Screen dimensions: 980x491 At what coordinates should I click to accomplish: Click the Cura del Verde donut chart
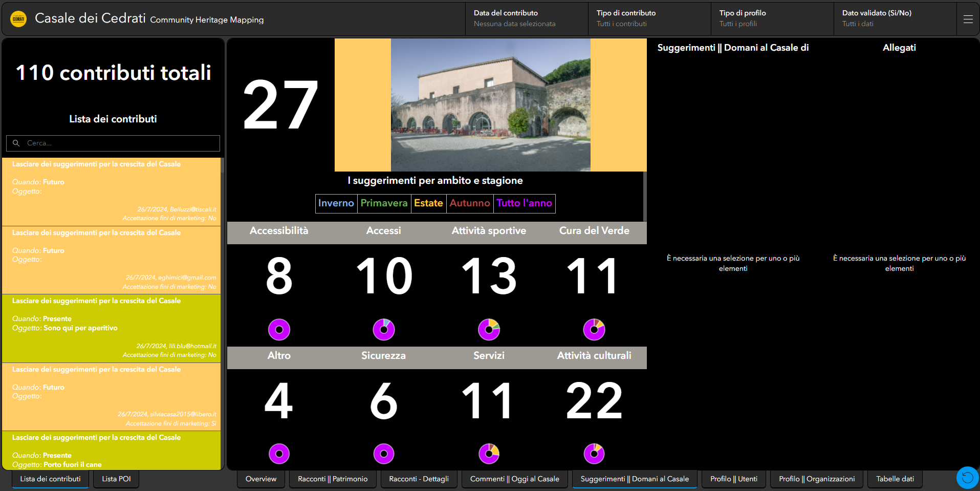[594, 329]
